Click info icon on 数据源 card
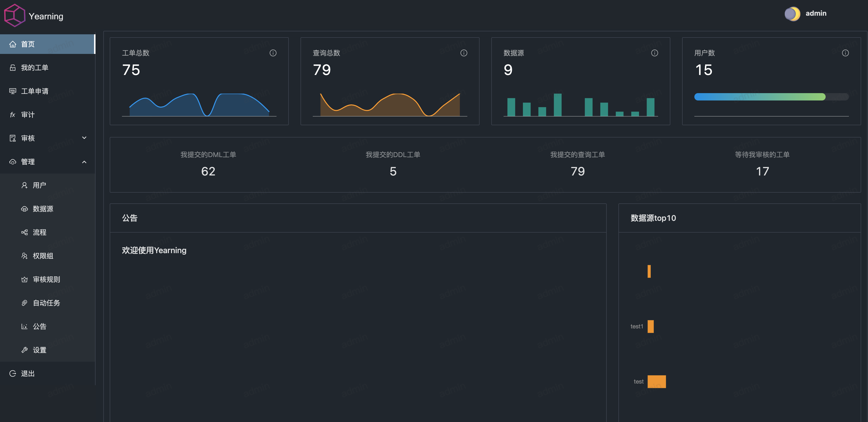The width and height of the screenshot is (868, 422). pyautogui.click(x=654, y=53)
